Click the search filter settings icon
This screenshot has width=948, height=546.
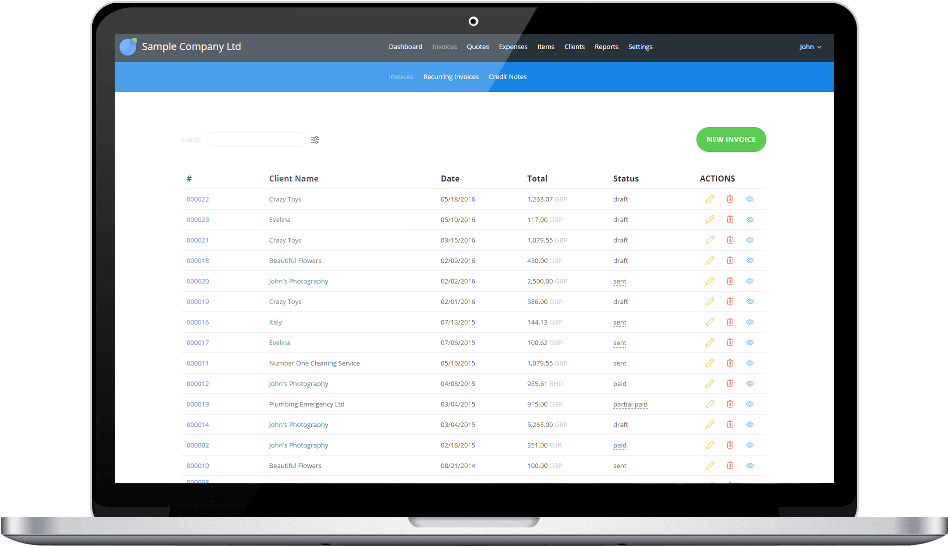[315, 140]
